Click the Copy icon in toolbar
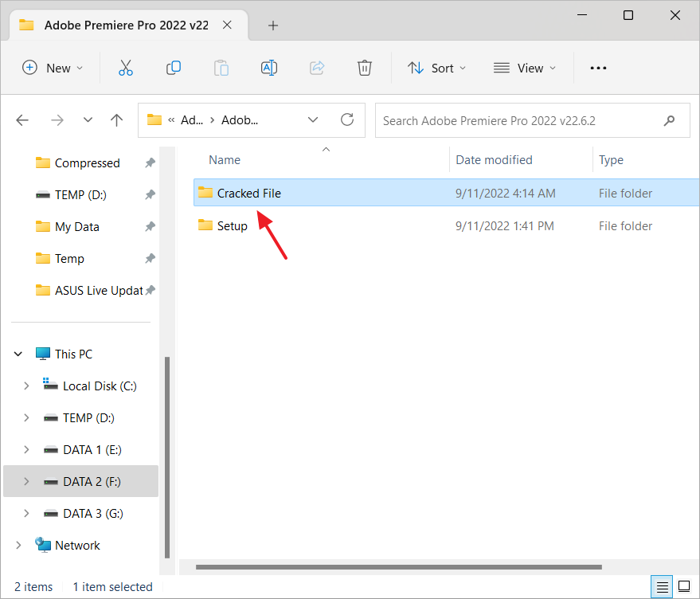Viewport: 700px width, 599px height. tap(173, 68)
